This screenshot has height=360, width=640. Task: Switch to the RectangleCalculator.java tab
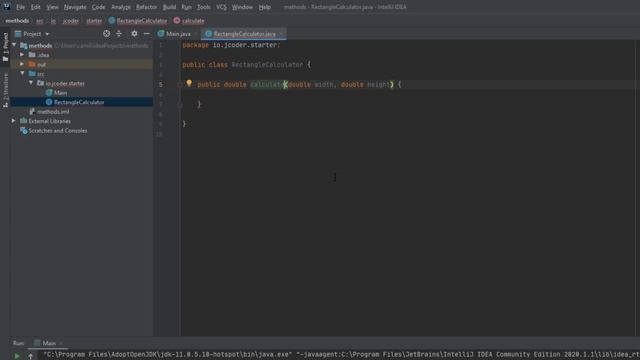point(244,34)
